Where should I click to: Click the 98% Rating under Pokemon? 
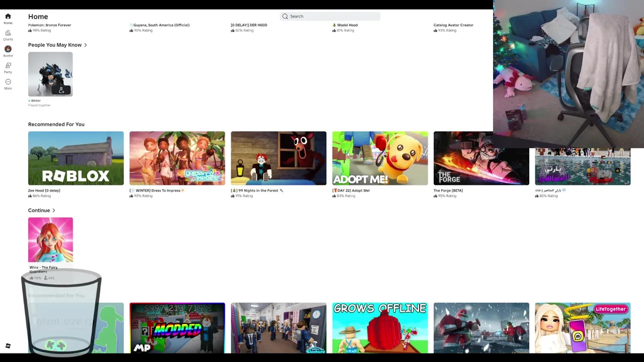point(40,31)
